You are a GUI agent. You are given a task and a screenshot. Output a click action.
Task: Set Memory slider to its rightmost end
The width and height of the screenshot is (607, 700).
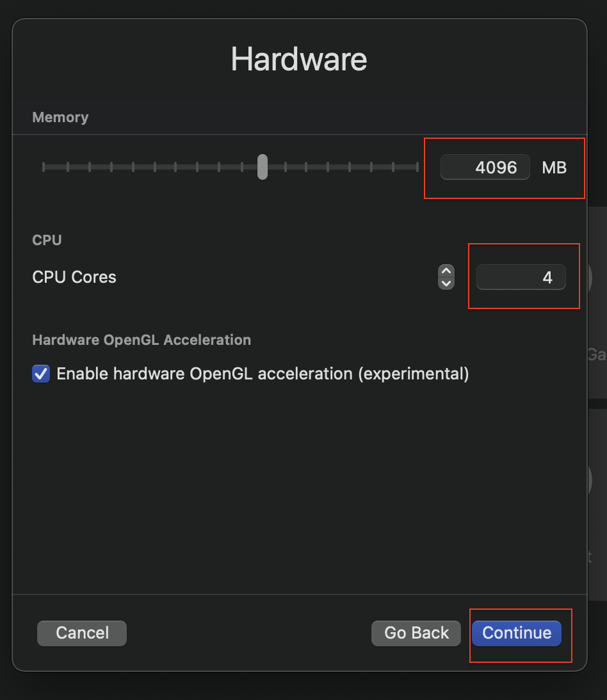tap(417, 167)
